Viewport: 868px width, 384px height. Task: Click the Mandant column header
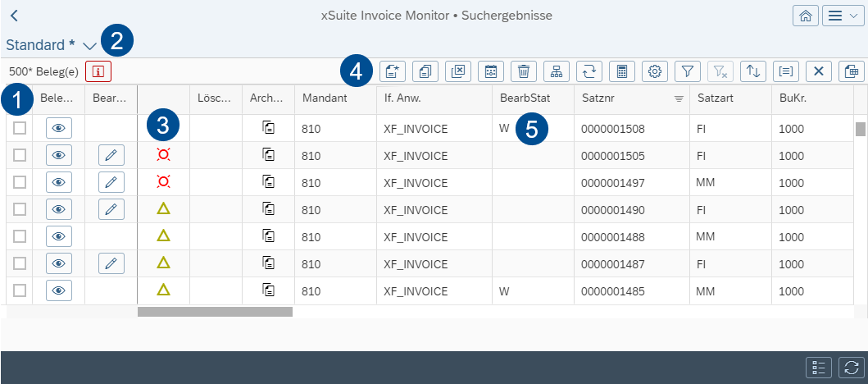[x=335, y=98]
